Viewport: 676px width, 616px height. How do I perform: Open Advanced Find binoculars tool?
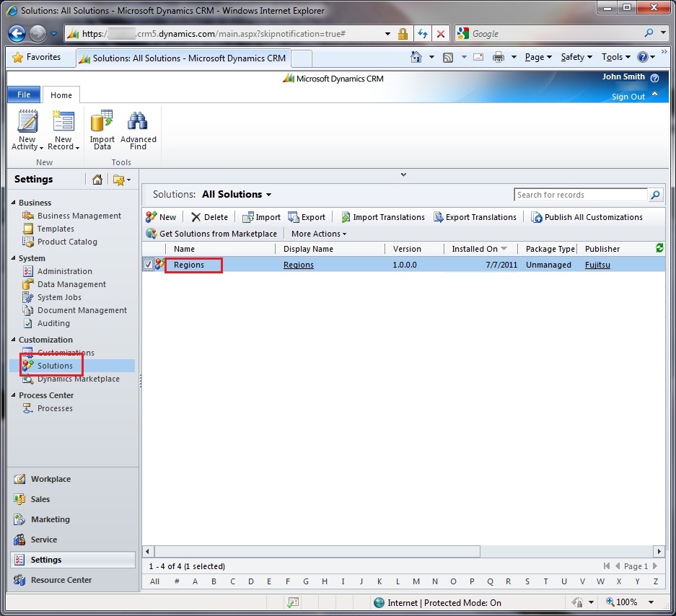coord(138,130)
